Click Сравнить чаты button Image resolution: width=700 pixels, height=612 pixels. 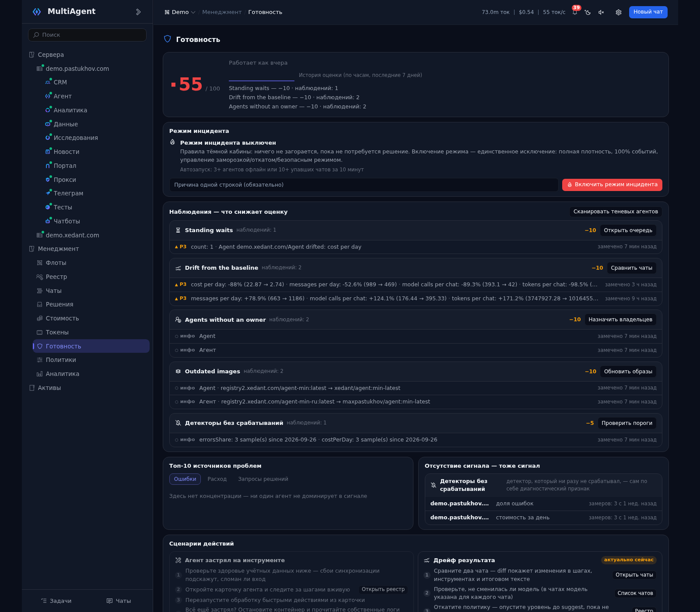631,268
